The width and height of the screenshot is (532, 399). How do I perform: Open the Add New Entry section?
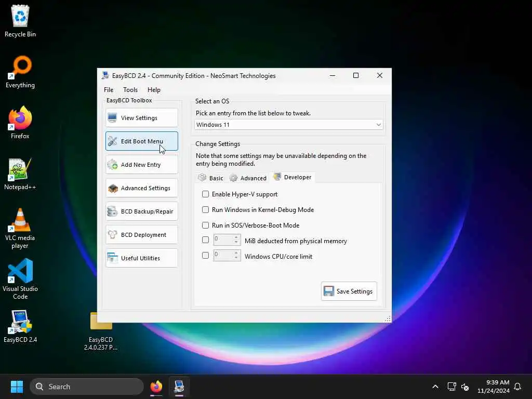click(141, 165)
